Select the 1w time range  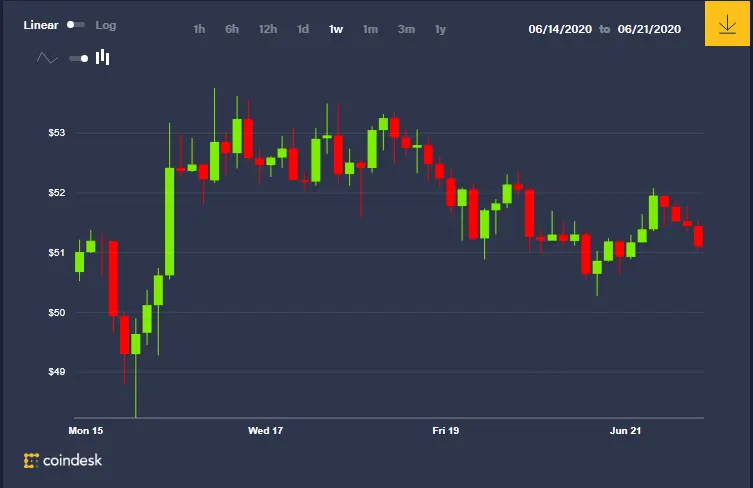pos(336,29)
